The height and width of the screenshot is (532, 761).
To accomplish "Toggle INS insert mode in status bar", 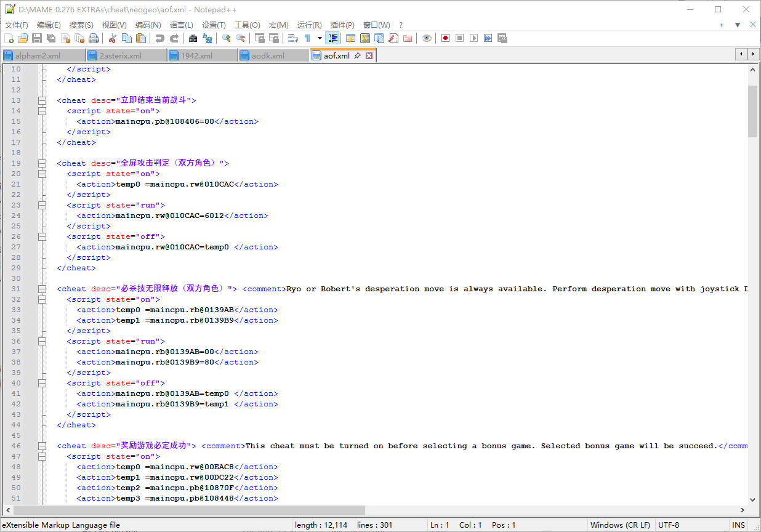I will (x=738, y=525).
